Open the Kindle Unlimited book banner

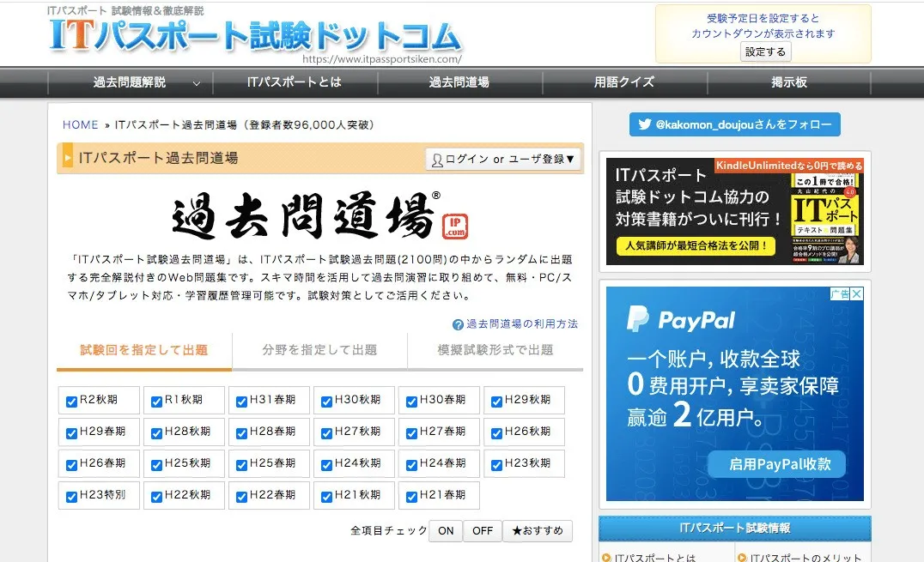[735, 211]
